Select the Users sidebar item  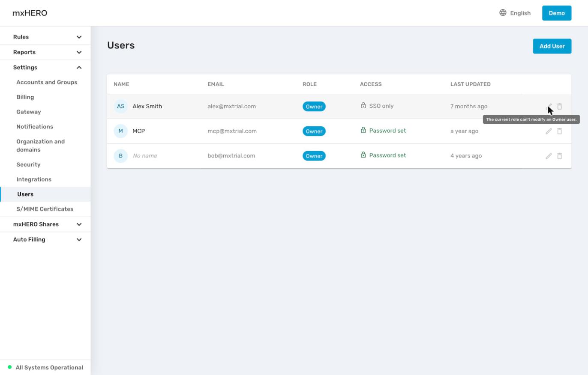pos(45,194)
